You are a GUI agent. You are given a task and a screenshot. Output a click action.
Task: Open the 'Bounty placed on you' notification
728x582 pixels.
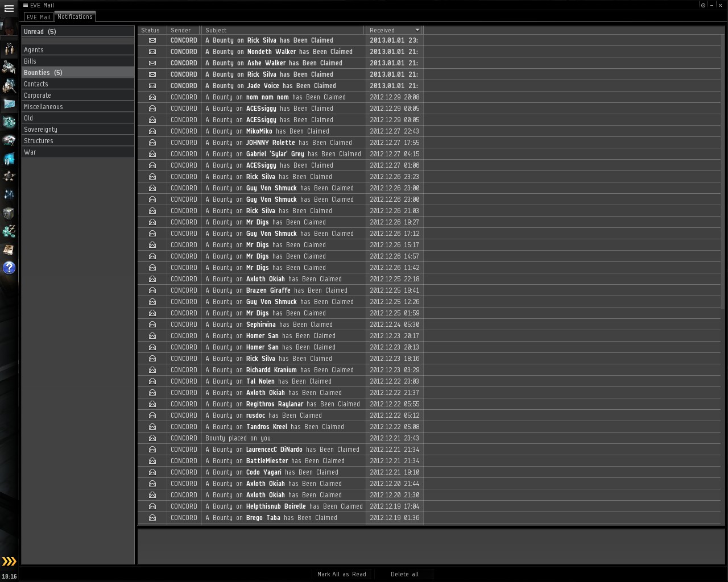pos(429,438)
